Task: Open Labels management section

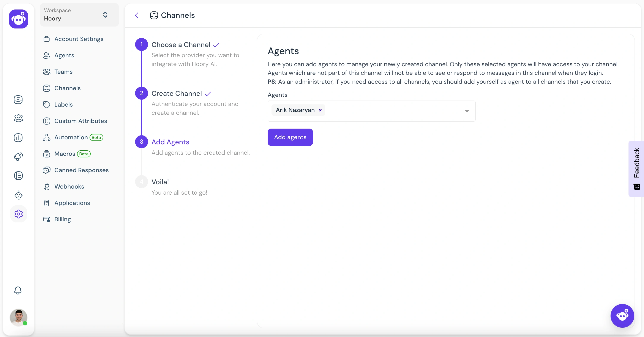Action: tap(63, 104)
